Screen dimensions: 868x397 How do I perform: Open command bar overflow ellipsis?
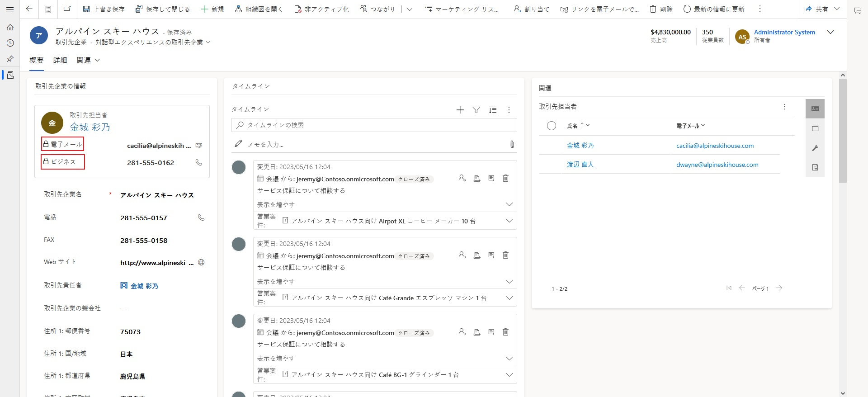point(760,9)
